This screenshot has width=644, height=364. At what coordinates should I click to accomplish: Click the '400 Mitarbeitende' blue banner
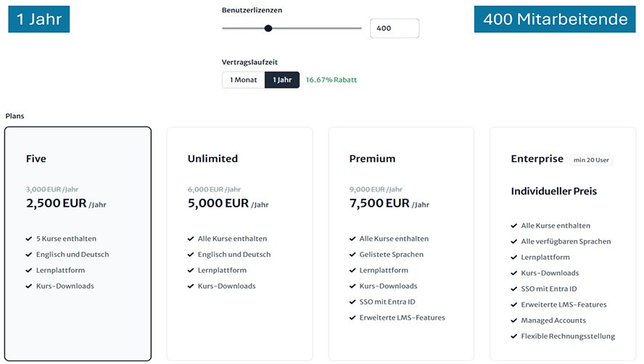pyautogui.click(x=555, y=20)
